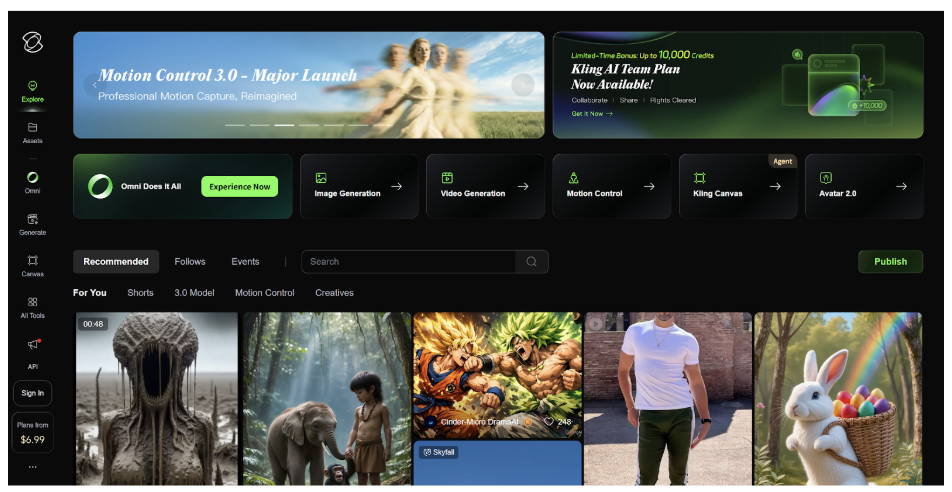Screen dimensions: 952x492
Task: Open the API megaphone icon
Action: click(33, 346)
